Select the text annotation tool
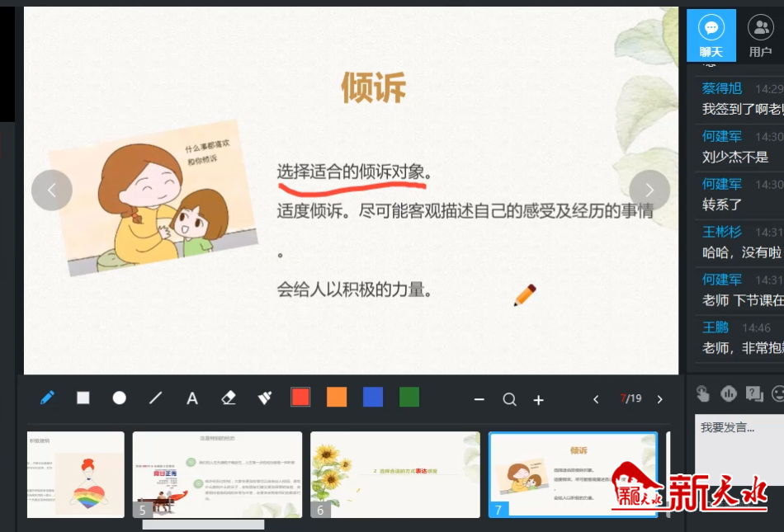Viewport: 784px width, 532px height. click(x=192, y=398)
